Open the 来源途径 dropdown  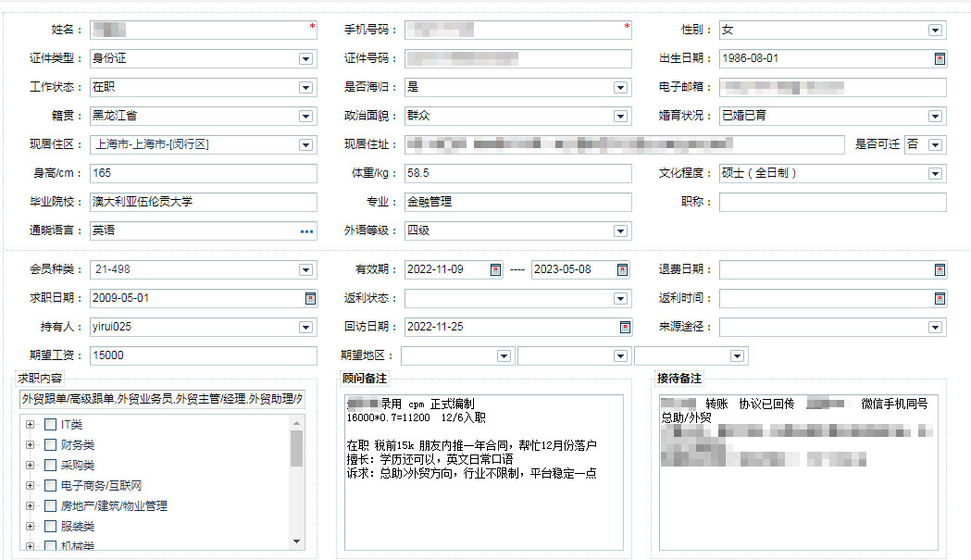(935, 327)
